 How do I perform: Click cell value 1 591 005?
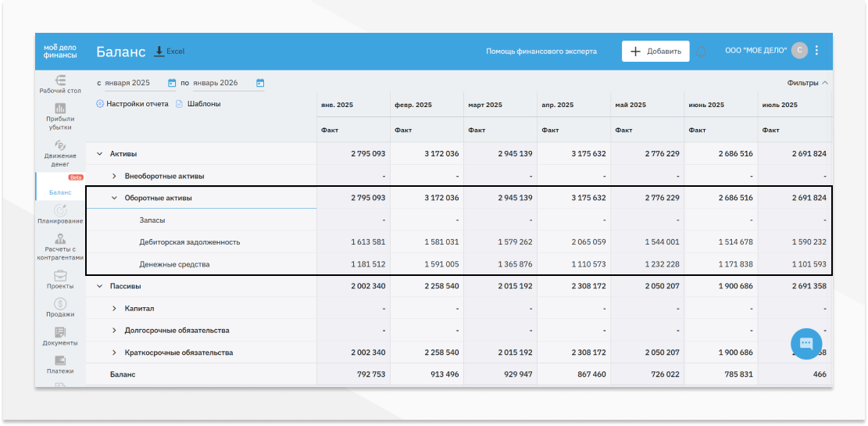pos(441,264)
